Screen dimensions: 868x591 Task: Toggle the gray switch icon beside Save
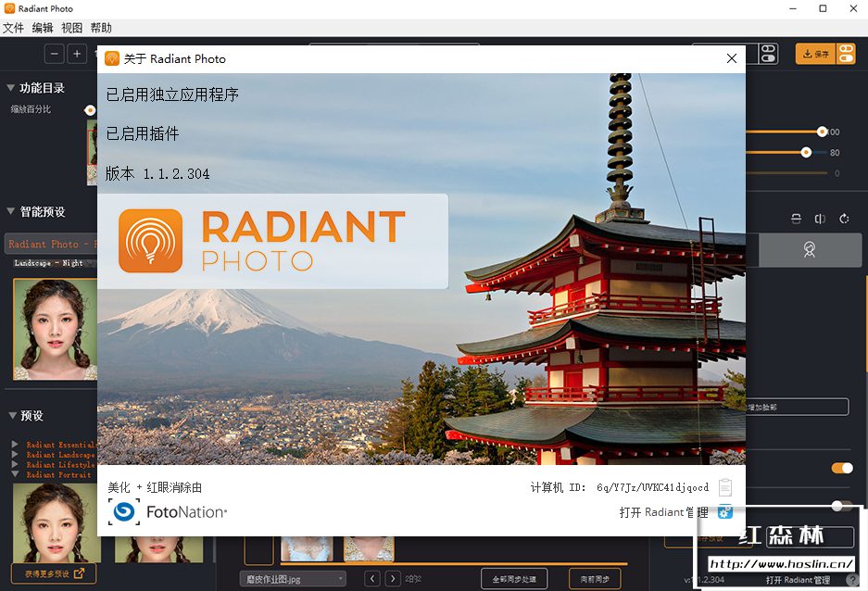(x=768, y=54)
